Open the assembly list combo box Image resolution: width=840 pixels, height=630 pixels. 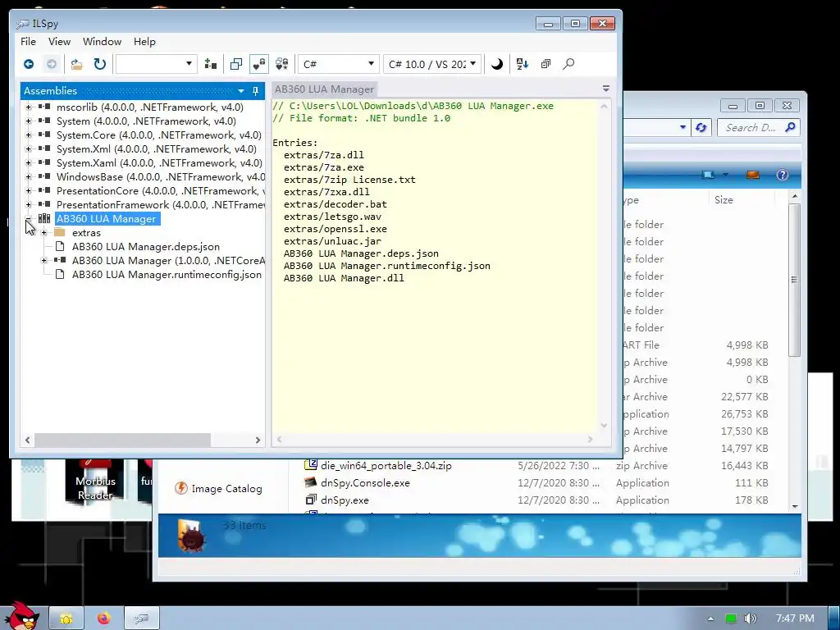coord(156,64)
